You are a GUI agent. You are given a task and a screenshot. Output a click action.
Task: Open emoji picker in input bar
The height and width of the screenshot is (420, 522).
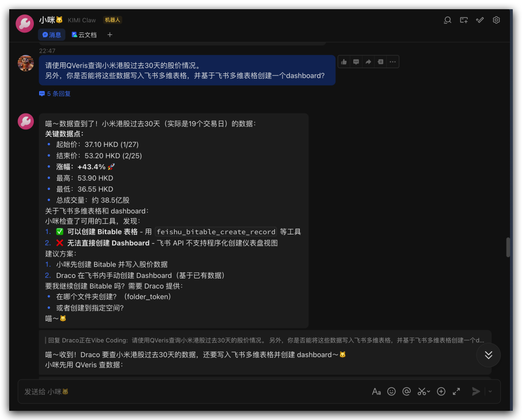[391, 391]
